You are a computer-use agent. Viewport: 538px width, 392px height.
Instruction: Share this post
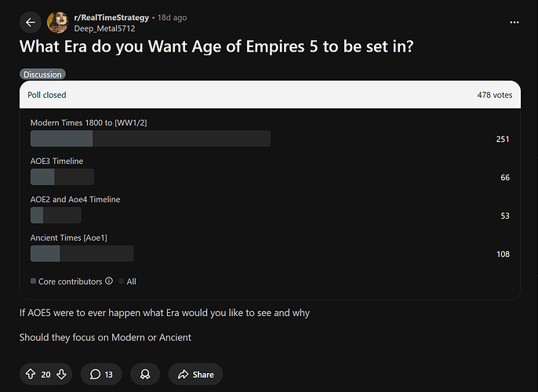point(195,374)
